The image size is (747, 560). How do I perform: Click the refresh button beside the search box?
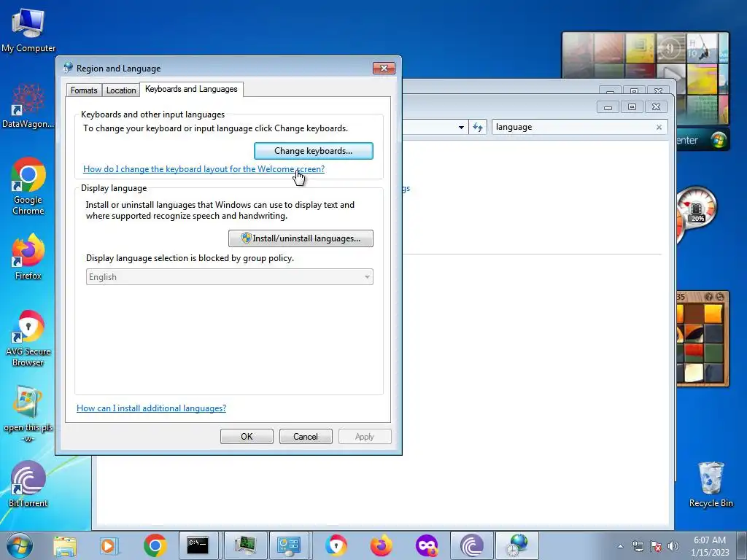click(478, 127)
